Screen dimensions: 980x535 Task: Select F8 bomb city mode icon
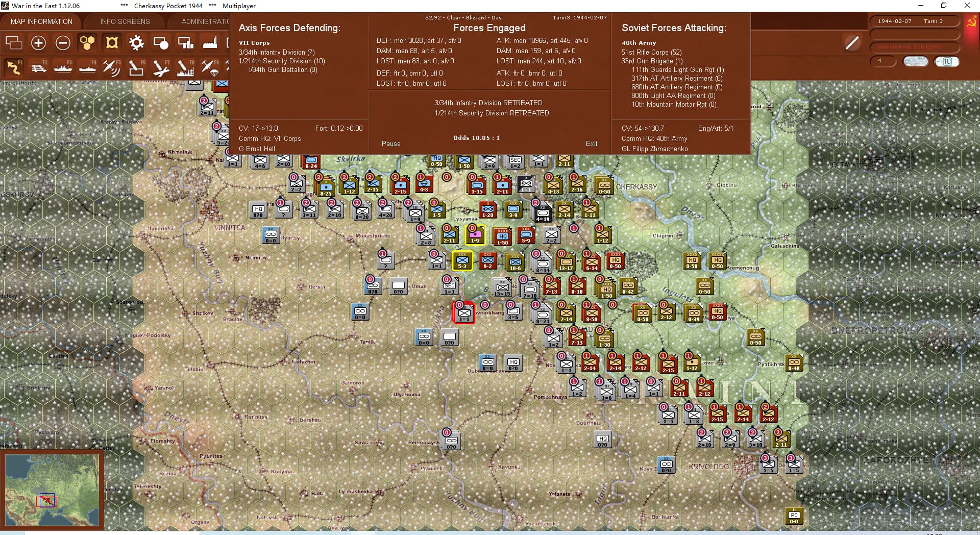click(x=185, y=67)
